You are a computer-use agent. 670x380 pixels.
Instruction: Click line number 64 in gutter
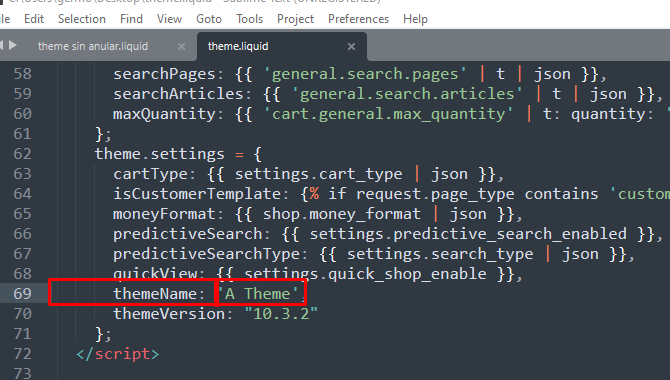(23, 194)
